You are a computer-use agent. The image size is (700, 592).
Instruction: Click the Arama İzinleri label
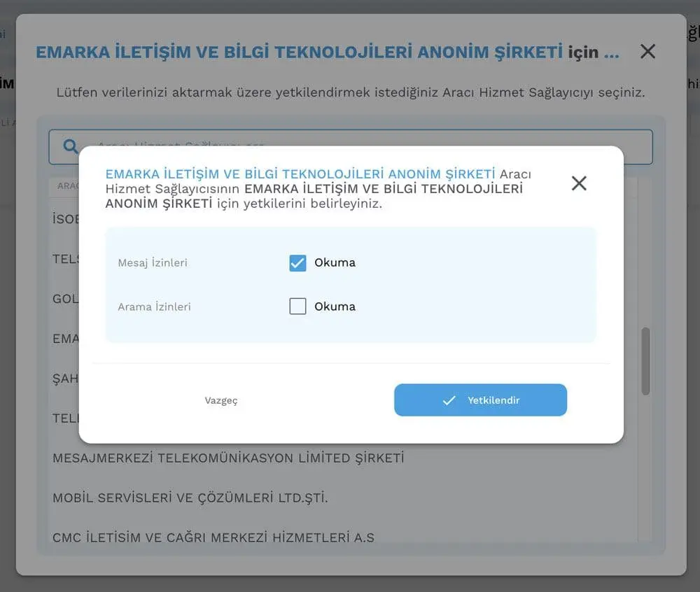click(154, 306)
